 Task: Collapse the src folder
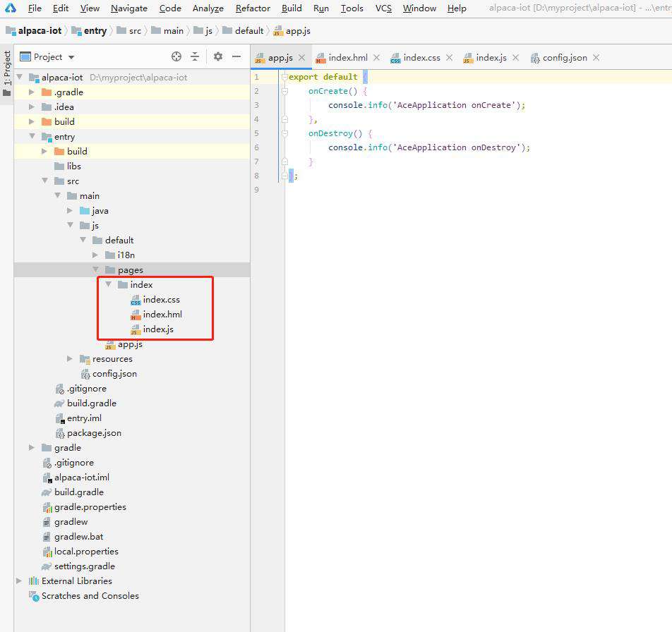[45, 181]
